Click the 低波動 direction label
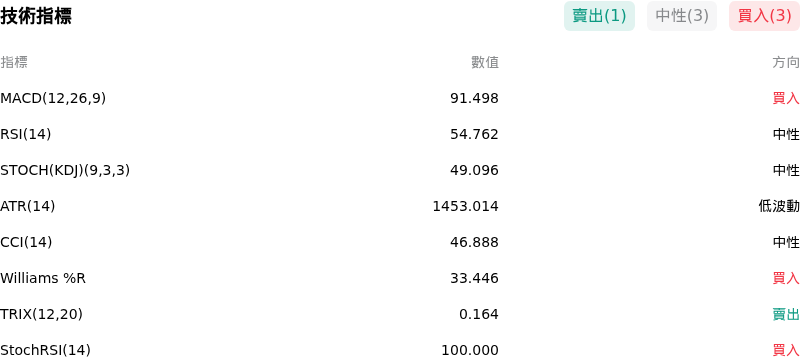Image resolution: width=800 pixels, height=360 pixels. pos(779,206)
